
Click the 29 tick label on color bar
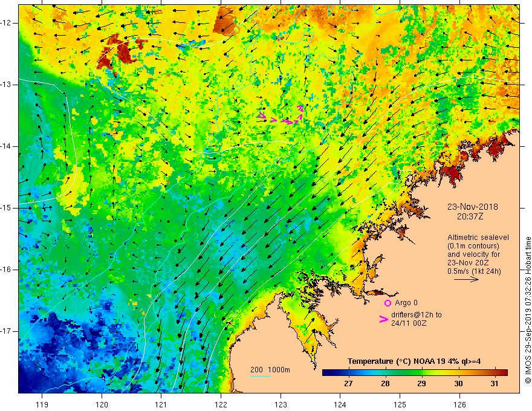[x=421, y=384]
